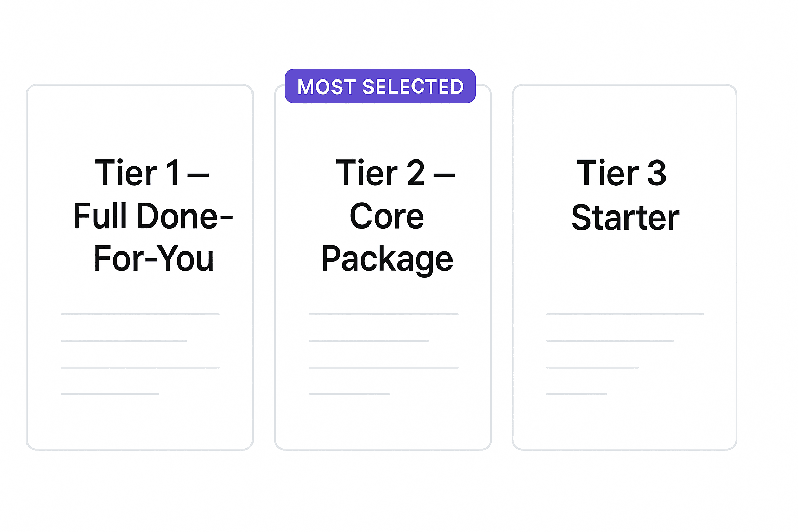Click third placeholder line in Tier 2 card
Screen dimensions: 798x532
pyautogui.click(x=383, y=368)
